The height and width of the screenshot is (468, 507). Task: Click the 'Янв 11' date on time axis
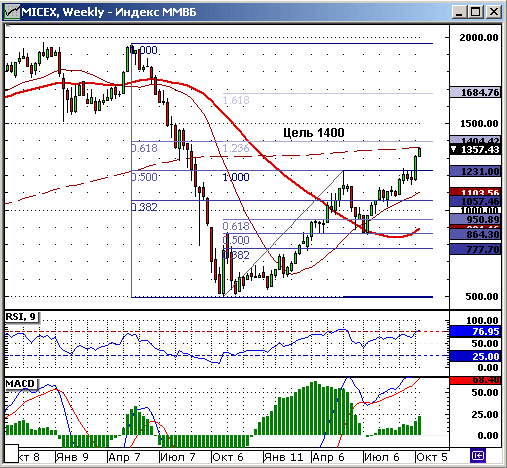283,457
